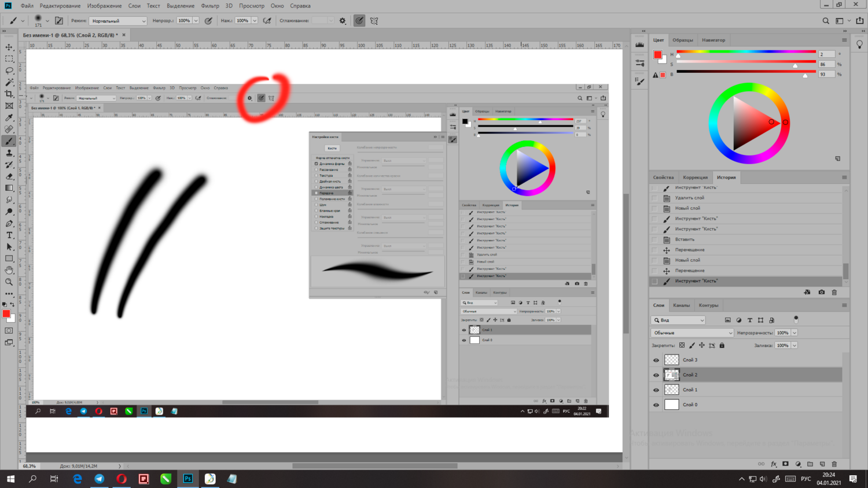The height and width of the screenshot is (488, 868).
Task: Create a new layer in Layers panel
Action: click(822, 464)
